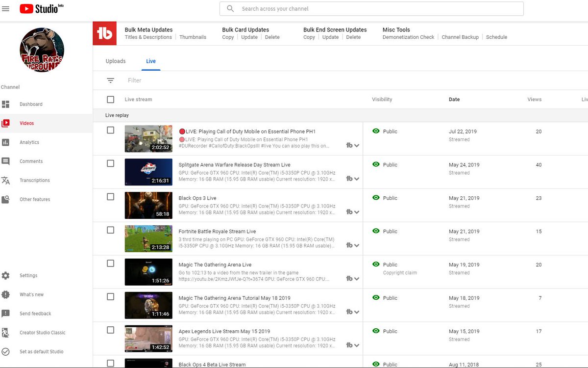This screenshot has height=368, width=588.
Task: Click the YouTube Studio logo
Action: pos(42,8)
